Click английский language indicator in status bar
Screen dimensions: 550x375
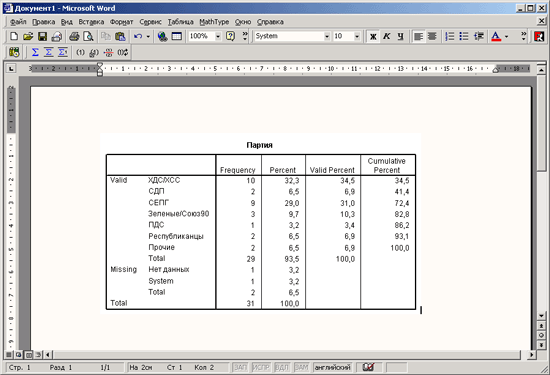(332, 367)
